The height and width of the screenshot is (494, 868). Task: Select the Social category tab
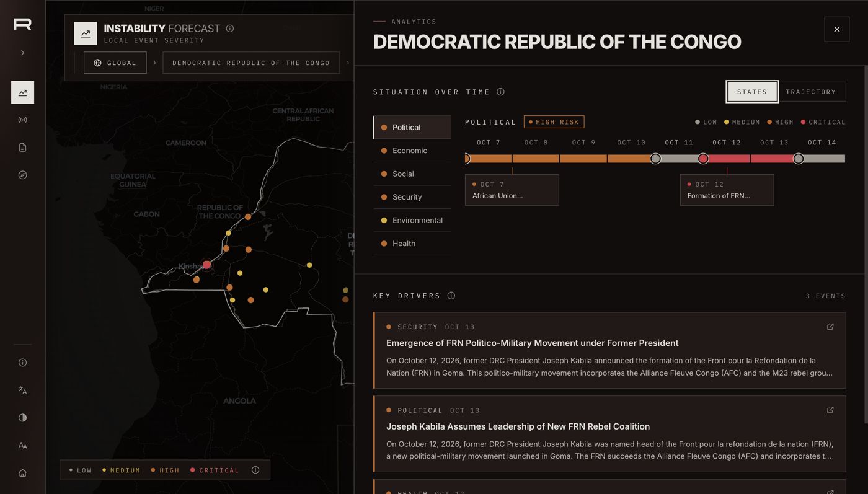coord(412,174)
